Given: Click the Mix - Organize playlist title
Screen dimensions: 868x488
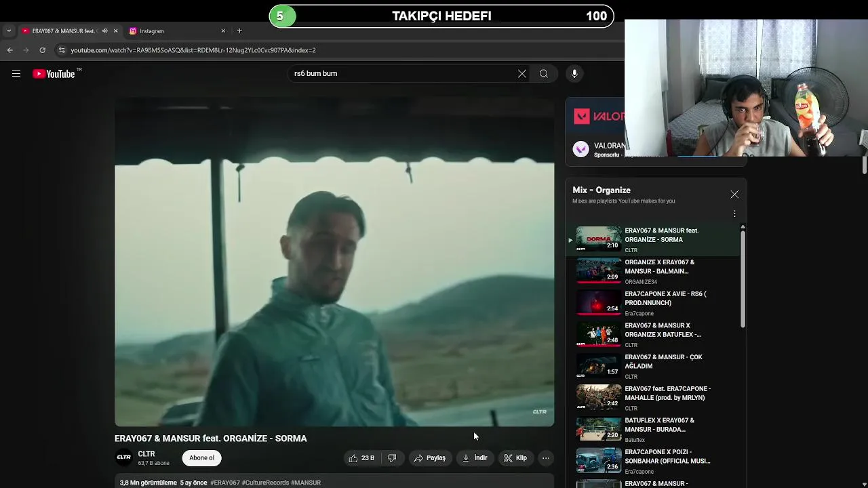Looking at the screenshot, I should tap(601, 190).
